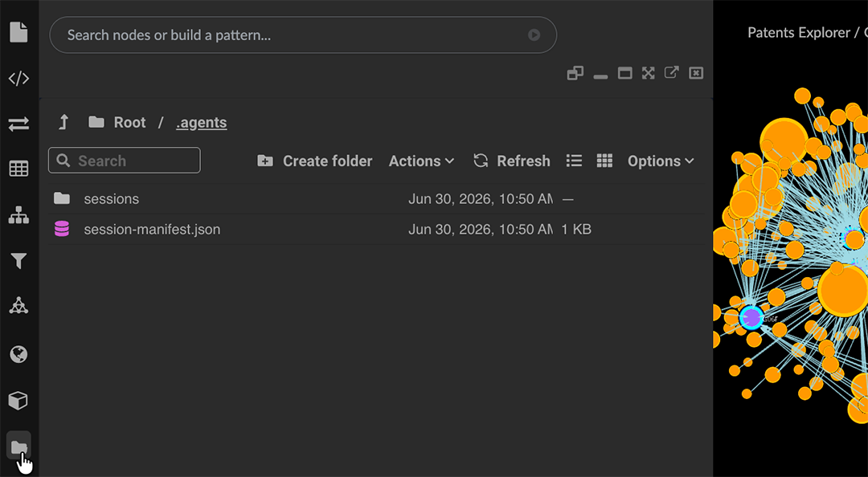Go up one folder level
This screenshot has width=868, height=477.
tap(63, 122)
